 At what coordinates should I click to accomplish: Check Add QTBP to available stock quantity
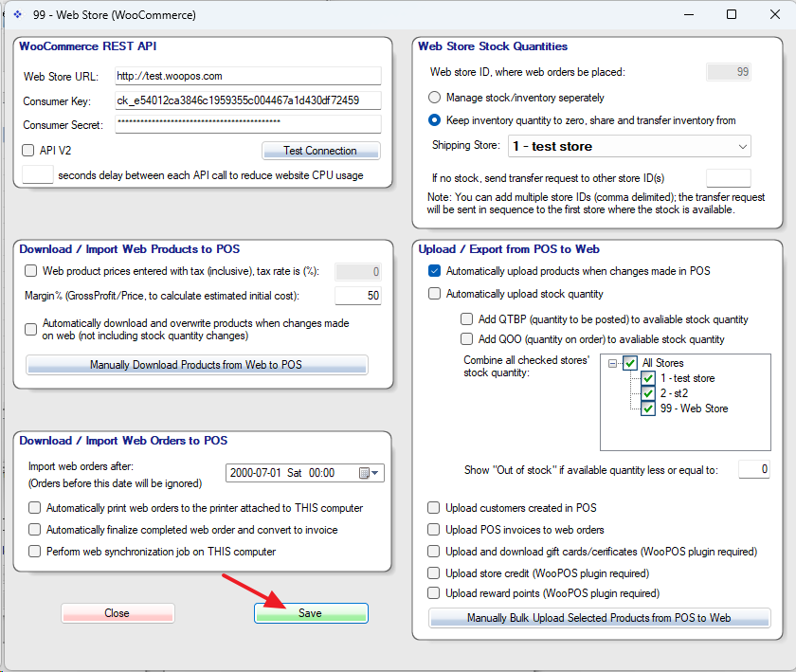[x=466, y=319]
